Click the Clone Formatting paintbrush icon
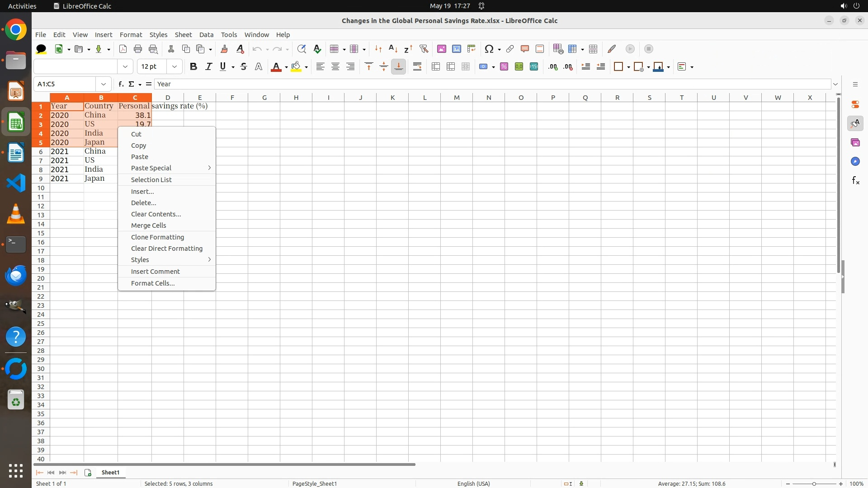The width and height of the screenshot is (868, 488). [x=224, y=49]
